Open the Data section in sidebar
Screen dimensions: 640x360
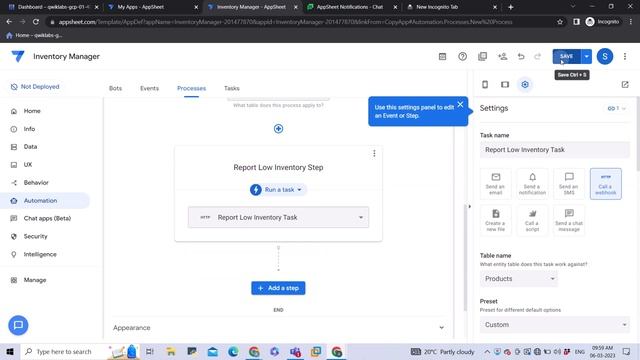tap(30, 147)
